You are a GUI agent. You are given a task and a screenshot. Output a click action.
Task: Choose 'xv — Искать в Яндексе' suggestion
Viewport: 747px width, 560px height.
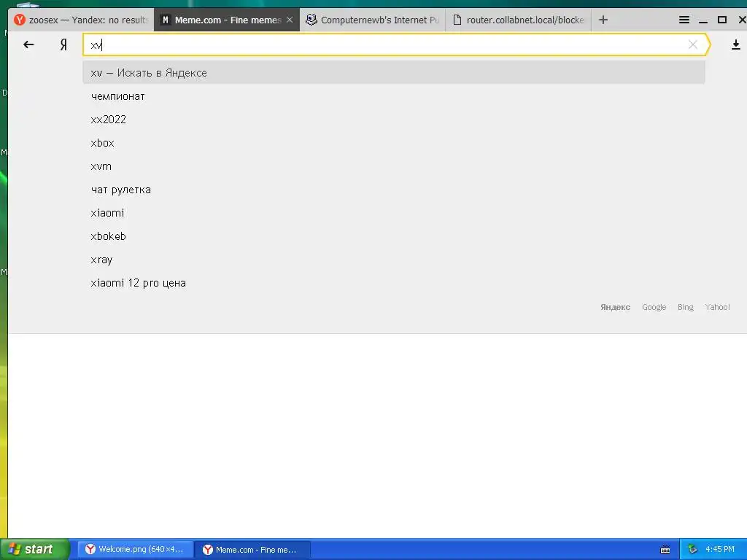point(393,73)
